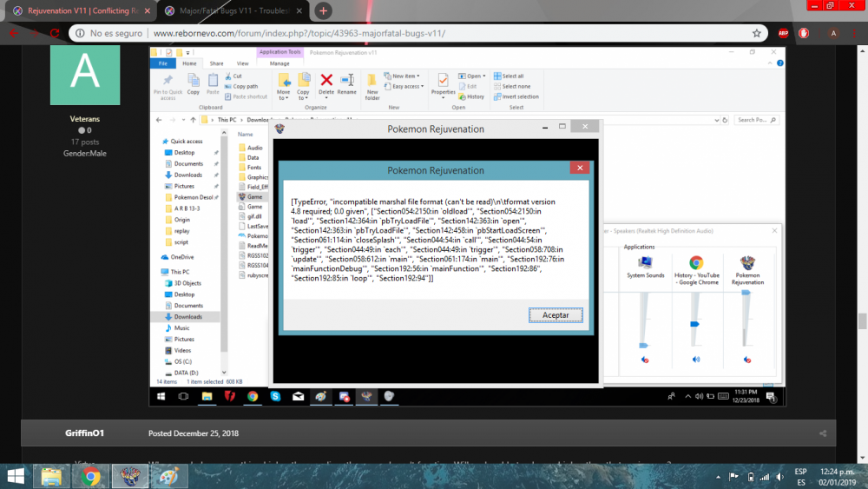
Task: Select the 'Major/Fatal Bugs V11' Chrome tab
Action: [235, 10]
